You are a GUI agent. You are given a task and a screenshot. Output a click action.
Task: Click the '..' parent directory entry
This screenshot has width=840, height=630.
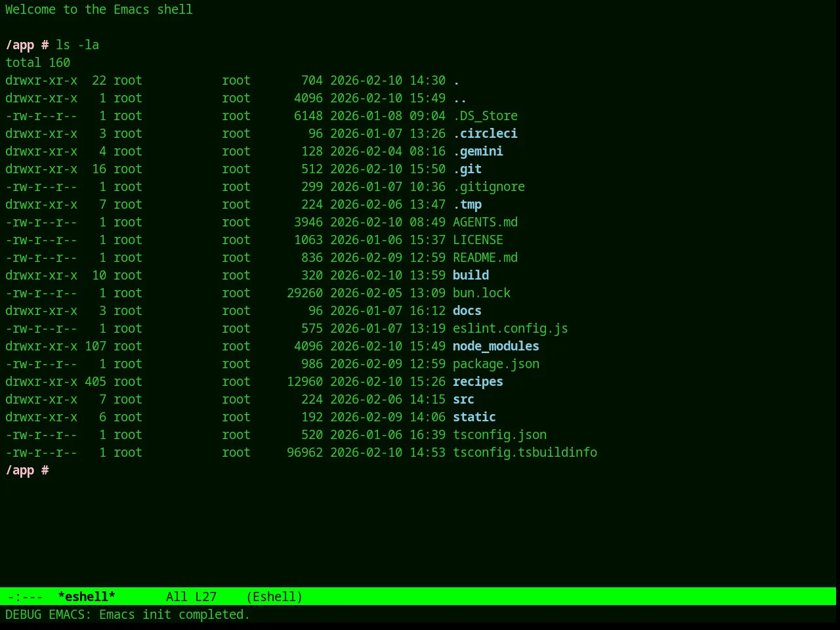(x=460, y=98)
